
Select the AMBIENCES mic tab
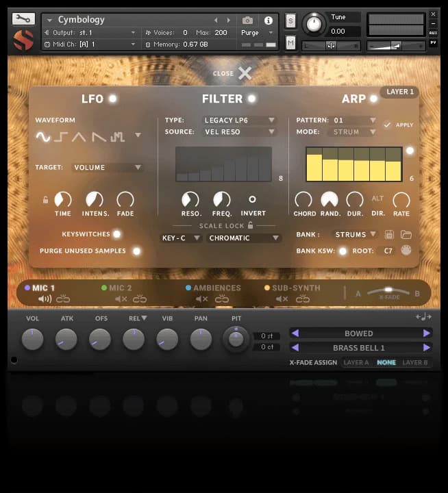pos(216,288)
